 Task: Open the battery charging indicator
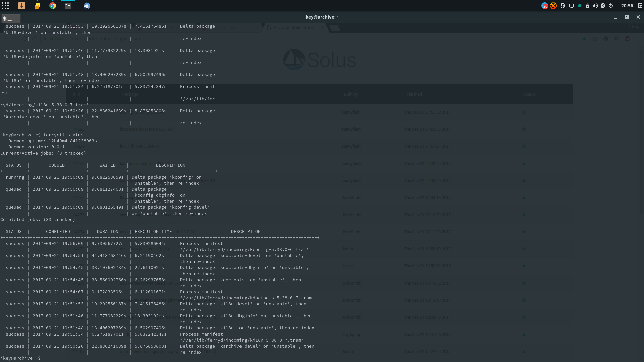587,6
